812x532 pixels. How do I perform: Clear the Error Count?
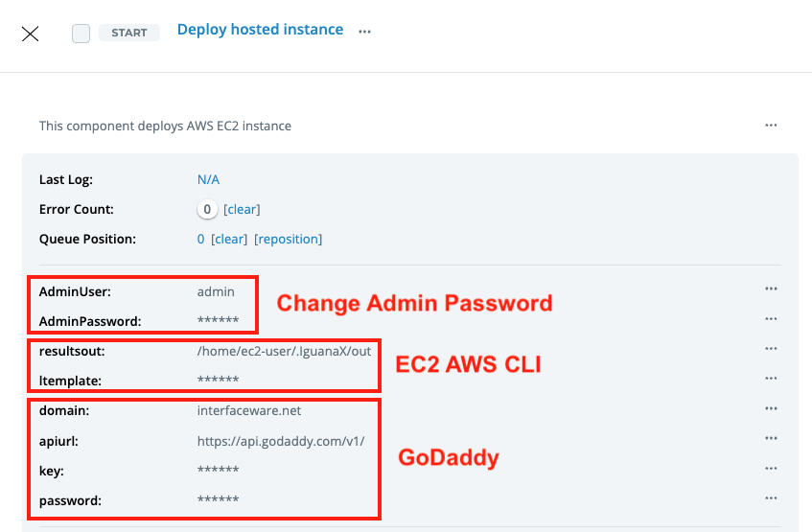click(242, 209)
